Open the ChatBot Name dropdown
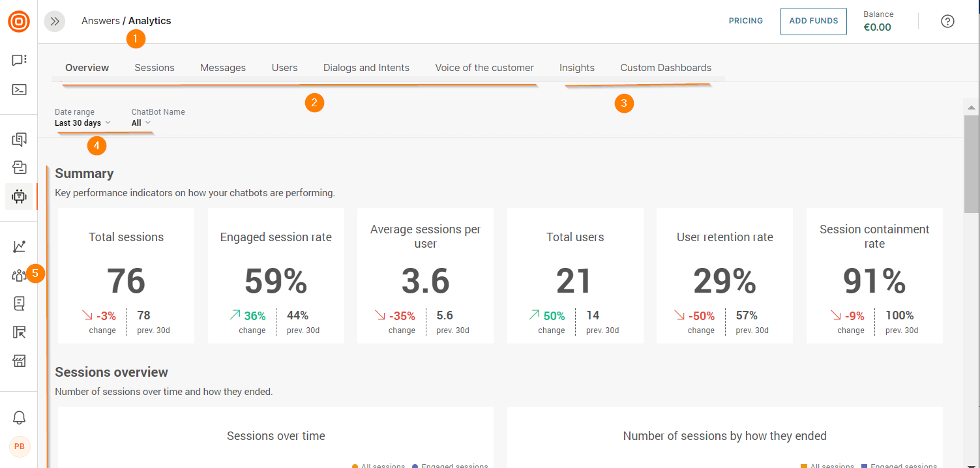Viewport: 980px width, 468px height. pyautogui.click(x=141, y=123)
